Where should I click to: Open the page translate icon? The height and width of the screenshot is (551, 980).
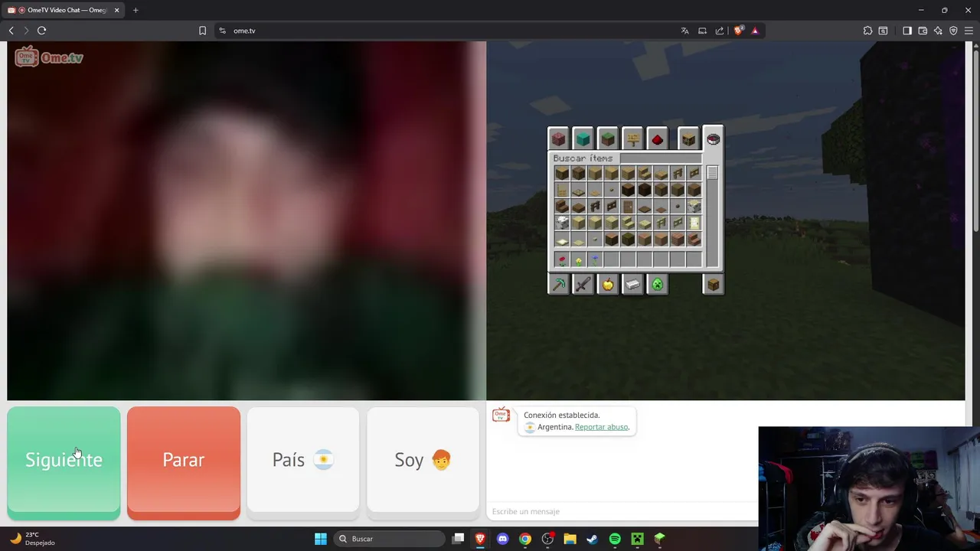(684, 31)
